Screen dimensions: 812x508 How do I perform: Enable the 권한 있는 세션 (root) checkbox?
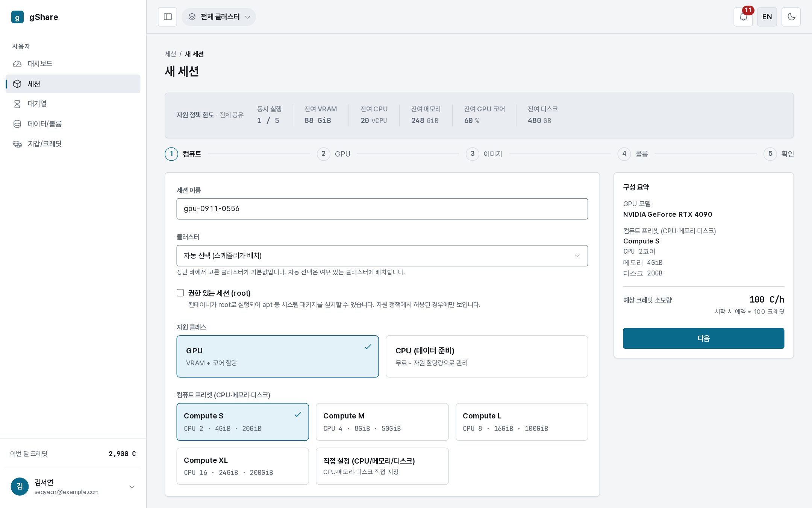click(180, 293)
